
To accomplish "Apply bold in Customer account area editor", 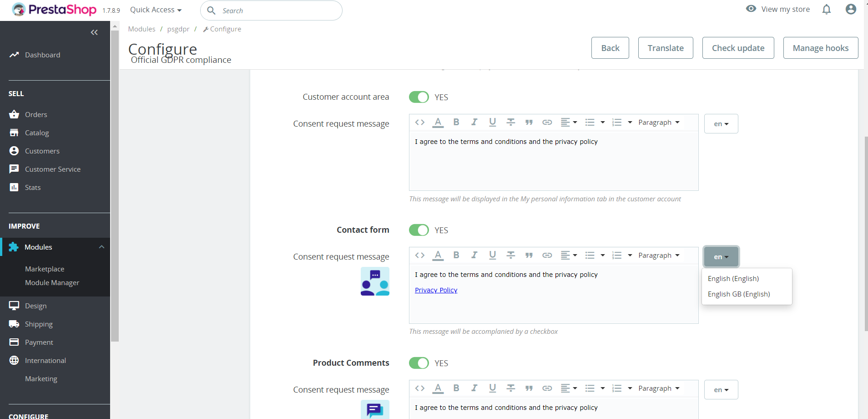I will [x=456, y=122].
